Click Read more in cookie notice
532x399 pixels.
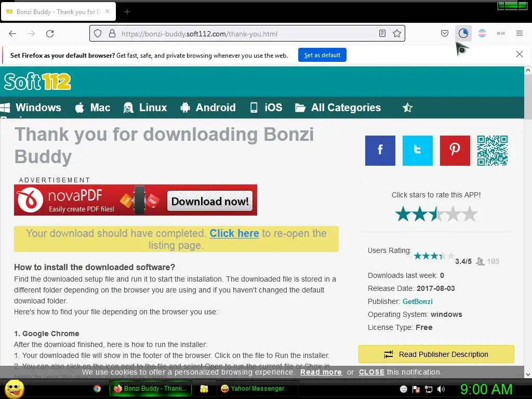[321, 372]
